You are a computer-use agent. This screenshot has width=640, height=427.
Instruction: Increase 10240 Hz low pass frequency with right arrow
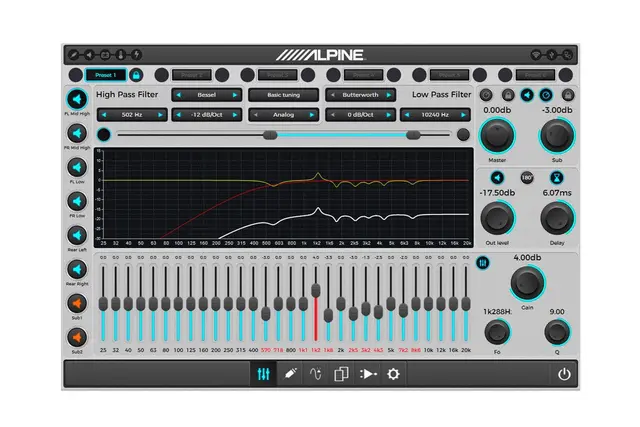point(463,115)
